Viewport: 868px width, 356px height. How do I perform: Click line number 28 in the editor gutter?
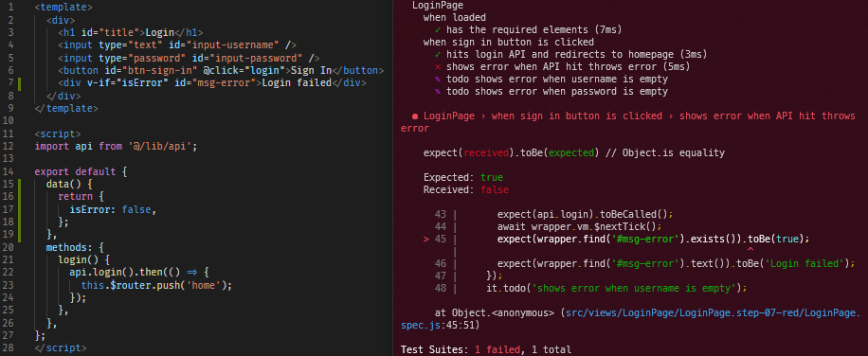(9, 347)
